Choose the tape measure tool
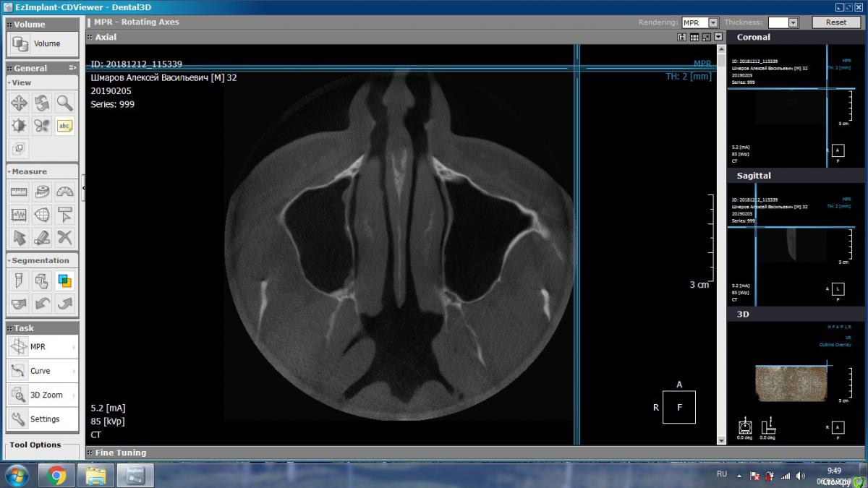868x488 pixels. coord(42,192)
